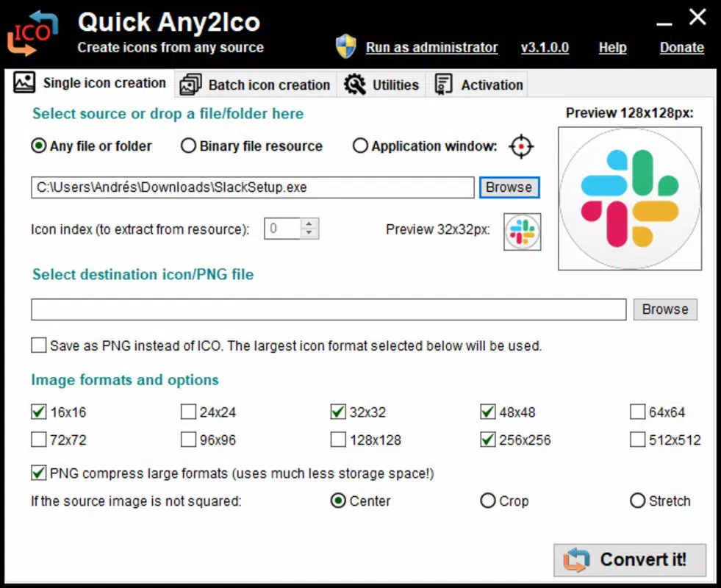The width and height of the screenshot is (721, 588).
Task: Open the Batch icon creation tab
Action: [x=256, y=85]
